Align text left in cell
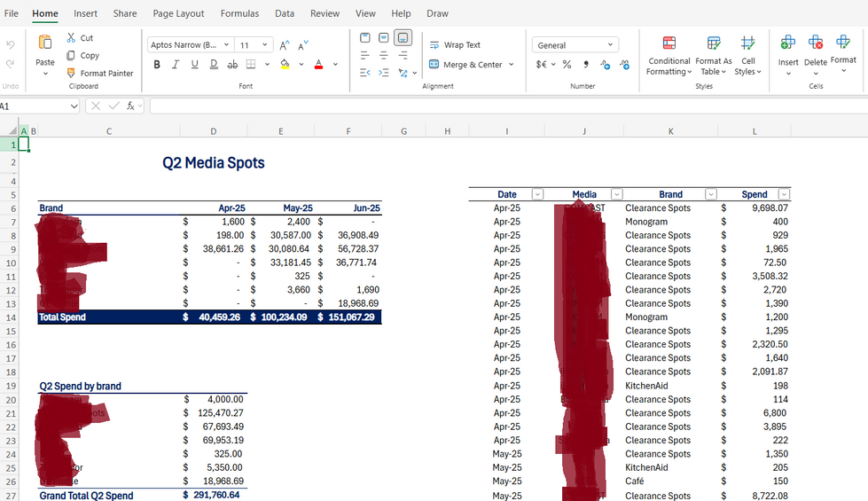Screen dimensions: 868x501 tap(364, 55)
